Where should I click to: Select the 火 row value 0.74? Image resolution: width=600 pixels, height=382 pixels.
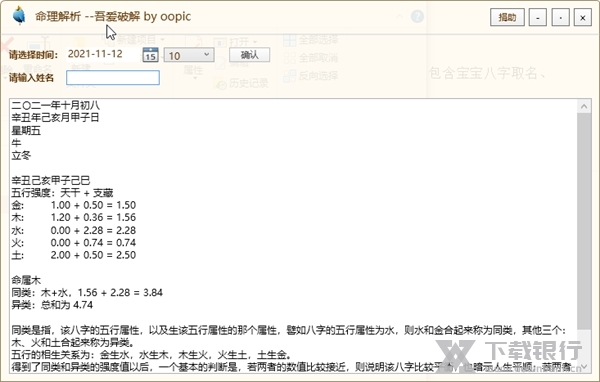click(126, 243)
